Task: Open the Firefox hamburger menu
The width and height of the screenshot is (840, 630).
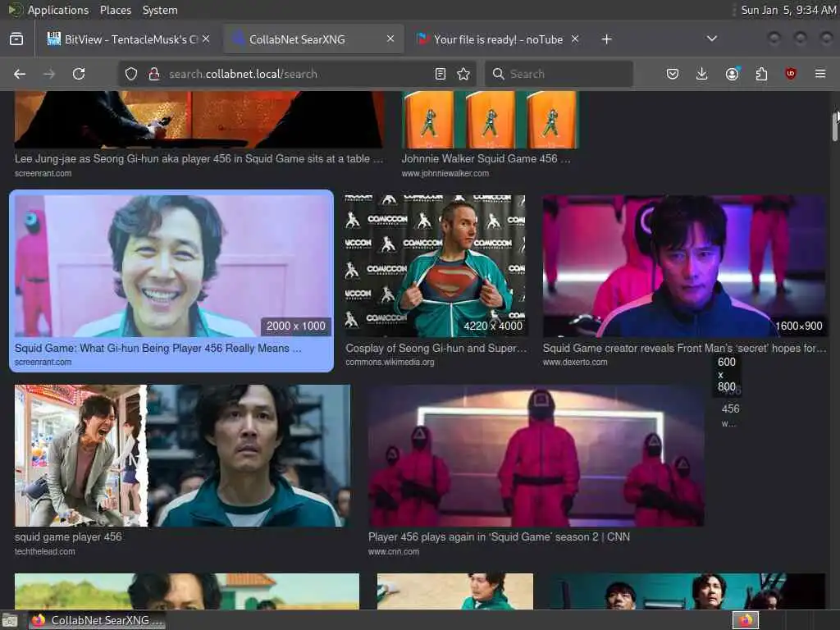Action: [820, 74]
